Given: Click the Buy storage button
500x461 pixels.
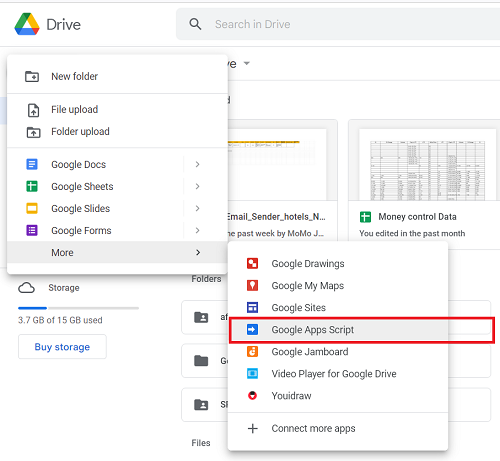Looking at the screenshot, I should pos(62,347).
